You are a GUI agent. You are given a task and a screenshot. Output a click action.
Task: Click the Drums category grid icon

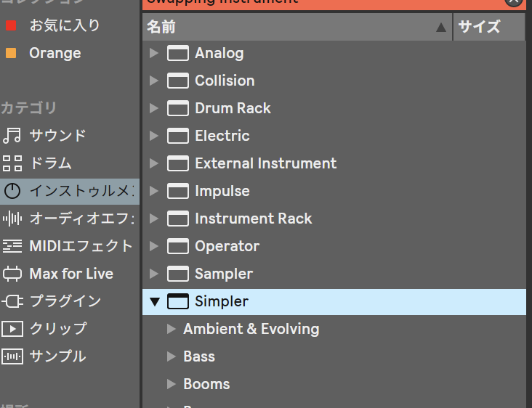12,163
